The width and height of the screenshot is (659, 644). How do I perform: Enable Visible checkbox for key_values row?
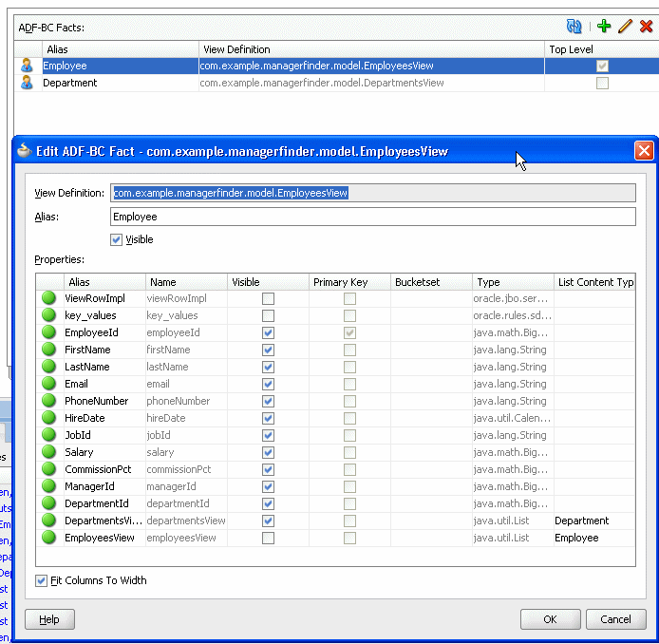[x=269, y=316]
